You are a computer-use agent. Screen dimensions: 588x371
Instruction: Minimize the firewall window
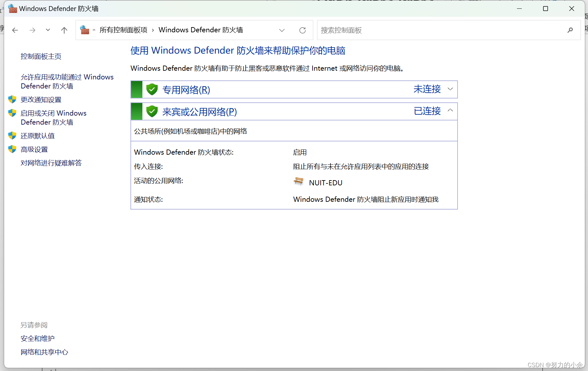coord(519,9)
